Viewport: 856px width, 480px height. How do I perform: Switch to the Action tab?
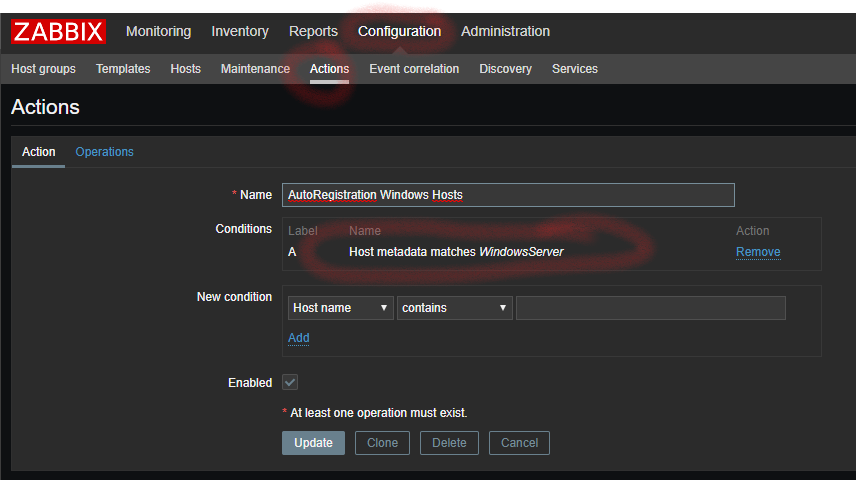tap(38, 152)
